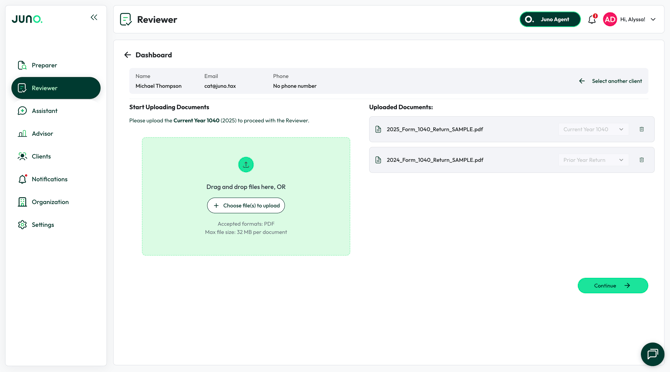
Task: Select Reviewer in the sidebar
Action: click(x=56, y=88)
